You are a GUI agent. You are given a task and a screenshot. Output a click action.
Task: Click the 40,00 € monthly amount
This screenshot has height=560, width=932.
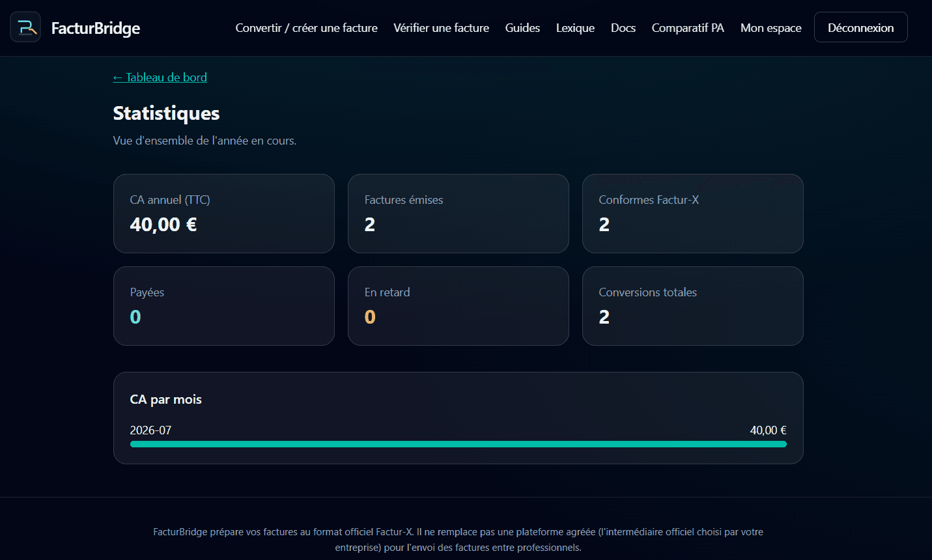click(x=769, y=430)
